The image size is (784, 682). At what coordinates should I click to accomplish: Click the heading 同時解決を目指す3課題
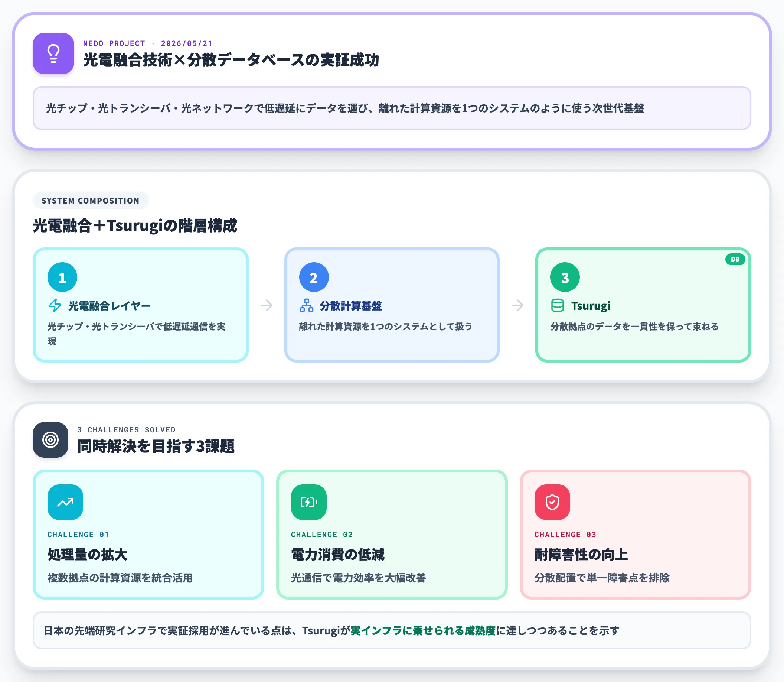click(x=156, y=446)
